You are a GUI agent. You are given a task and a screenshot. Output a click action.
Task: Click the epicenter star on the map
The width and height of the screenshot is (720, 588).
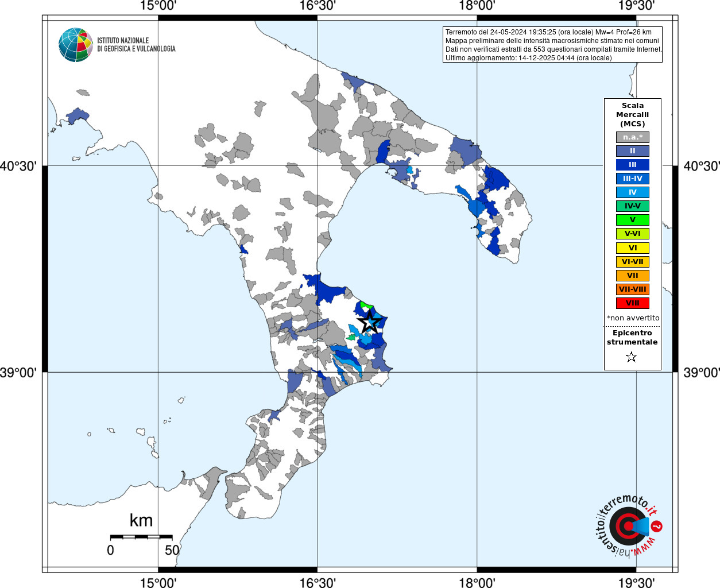click(369, 322)
